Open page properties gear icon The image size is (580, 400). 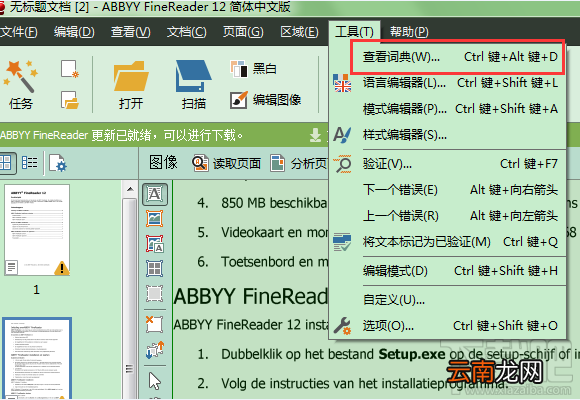click(58, 163)
